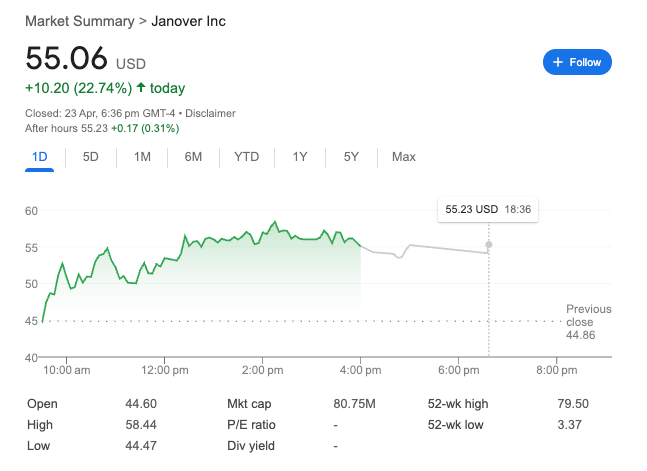The image size is (647, 471).
Task: Click the 52-wk high value 79.50
Action: 573,404
